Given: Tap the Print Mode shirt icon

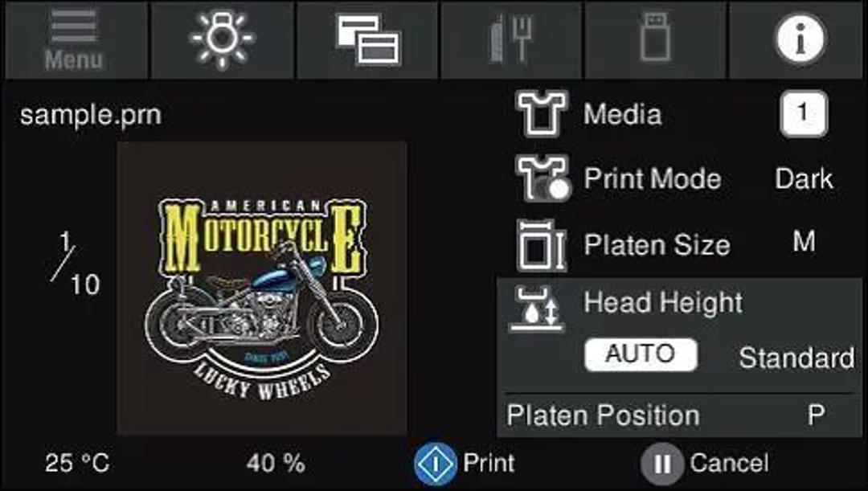Looking at the screenshot, I should [x=541, y=178].
